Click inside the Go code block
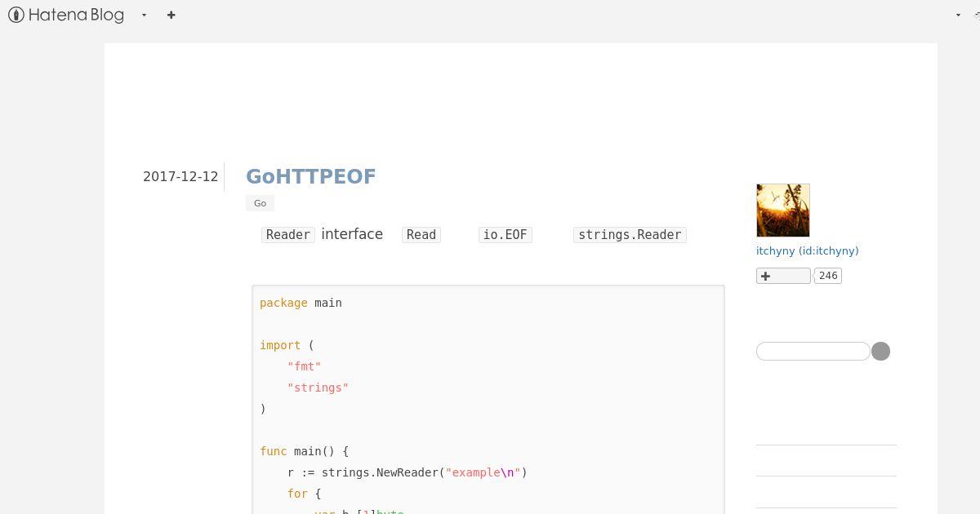The width and height of the screenshot is (980, 514). click(488, 400)
